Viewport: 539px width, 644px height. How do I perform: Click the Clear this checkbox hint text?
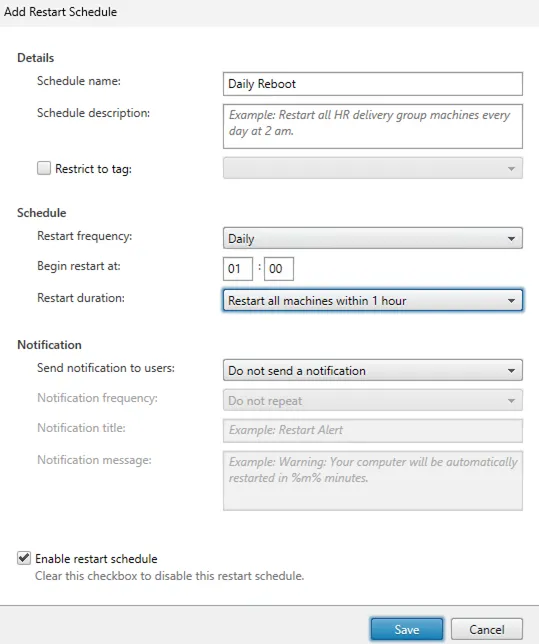click(x=169, y=576)
